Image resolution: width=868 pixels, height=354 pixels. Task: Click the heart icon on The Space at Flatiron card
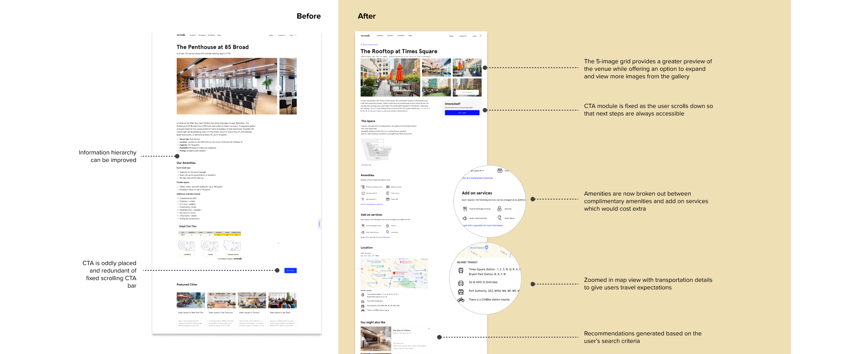(429, 329)
